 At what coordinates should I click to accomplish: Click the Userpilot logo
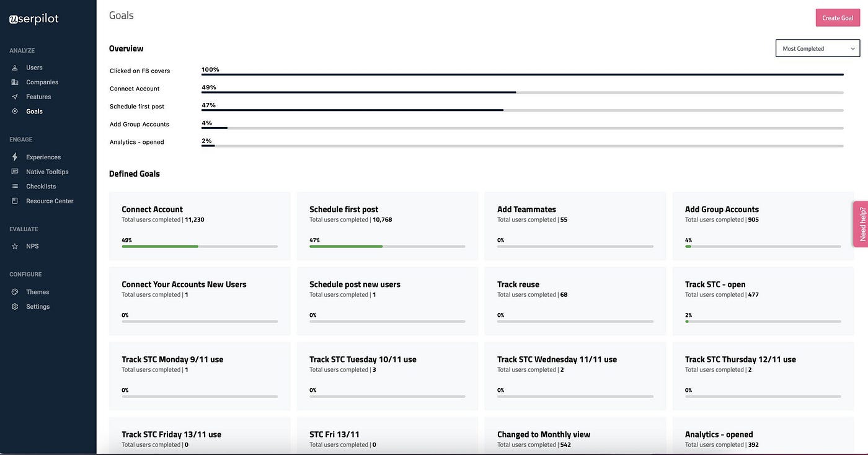[x=34, y=19]
